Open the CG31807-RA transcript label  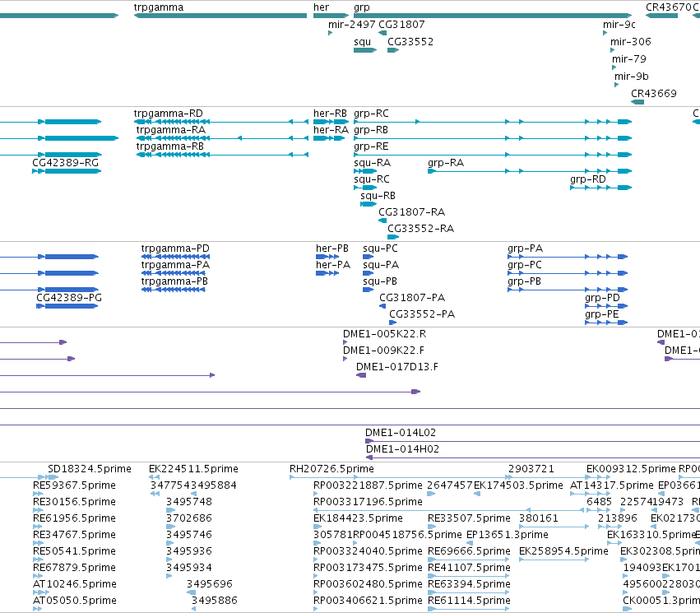click(411, 212)
